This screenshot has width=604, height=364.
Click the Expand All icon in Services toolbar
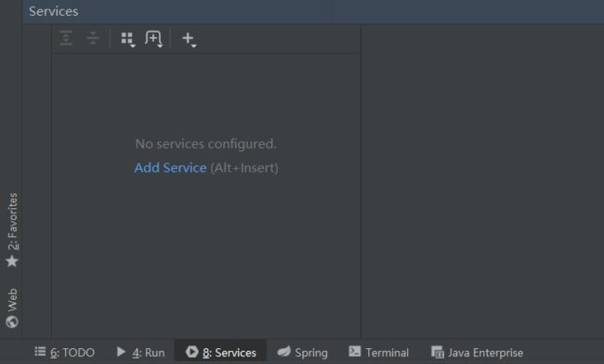click(66, 38)
